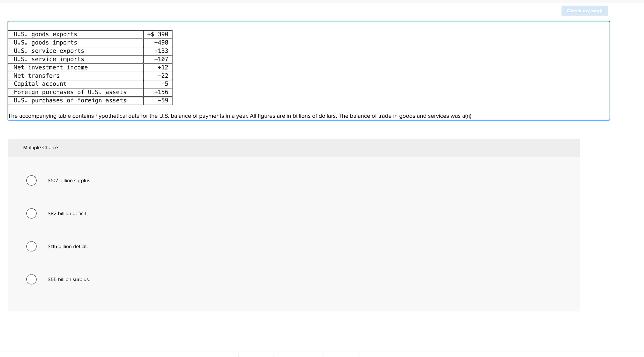The height and width of the screenshot is (357, 644).
Task: Click the "$82 billion deficit." answer text
Action: pyautogui.click(x=67, y=213)
